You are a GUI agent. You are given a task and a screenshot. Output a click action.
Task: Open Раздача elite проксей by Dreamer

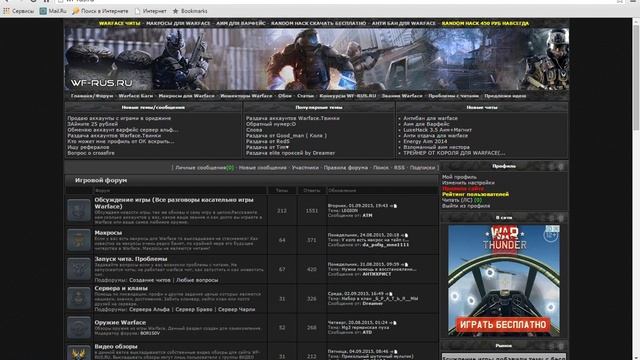pyautogui.click(x=290, y=153)
